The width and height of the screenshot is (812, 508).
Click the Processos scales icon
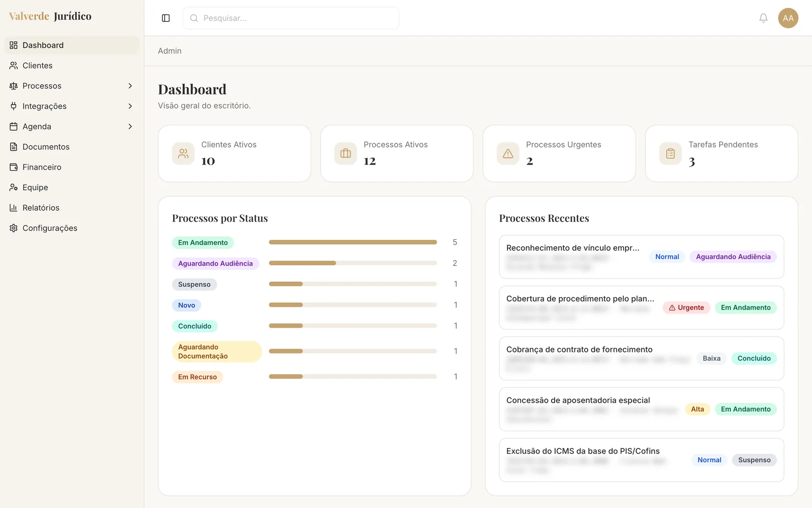click(14, 86)
